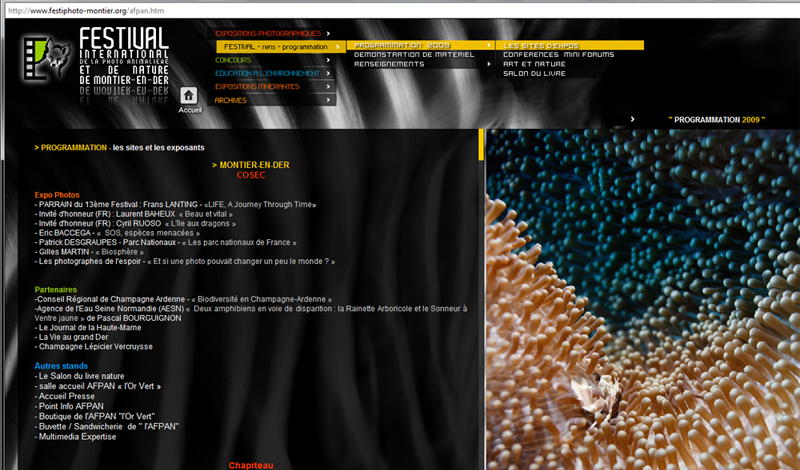Select Programmation 2009 submenu entry

click(402, 45)
